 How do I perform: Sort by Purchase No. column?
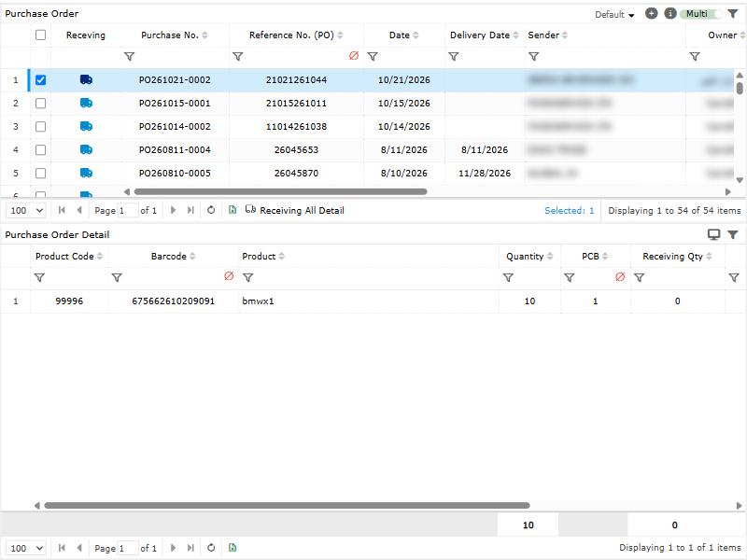175,35
